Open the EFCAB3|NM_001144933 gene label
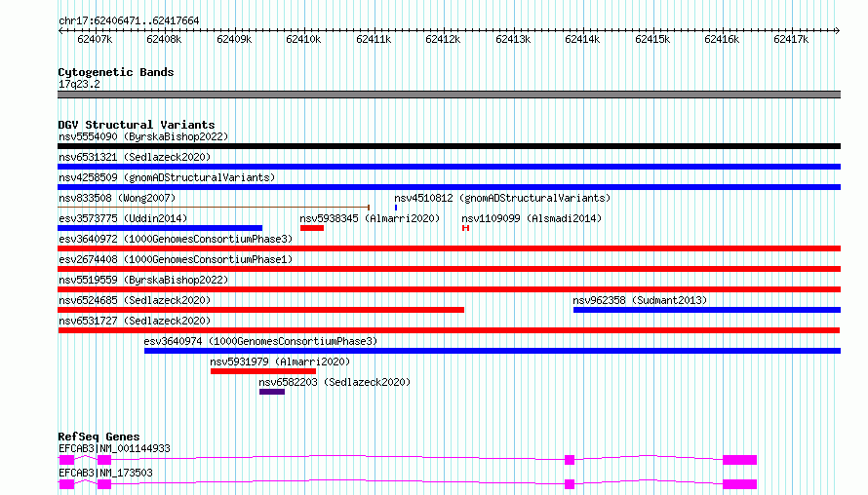The image size is (868, 495). click(114, 448)
